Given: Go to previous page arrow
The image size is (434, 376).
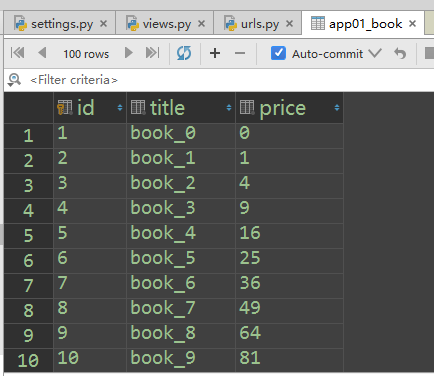Looking at the screenshot, I should (42, 53).
